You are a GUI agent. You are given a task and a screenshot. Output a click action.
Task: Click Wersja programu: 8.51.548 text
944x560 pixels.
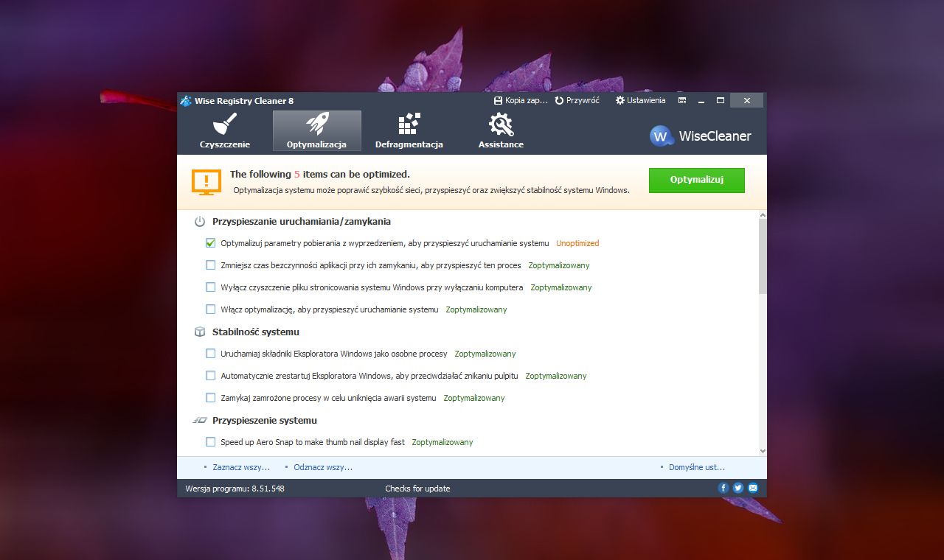pyautogui.click(x=235, y=489)
